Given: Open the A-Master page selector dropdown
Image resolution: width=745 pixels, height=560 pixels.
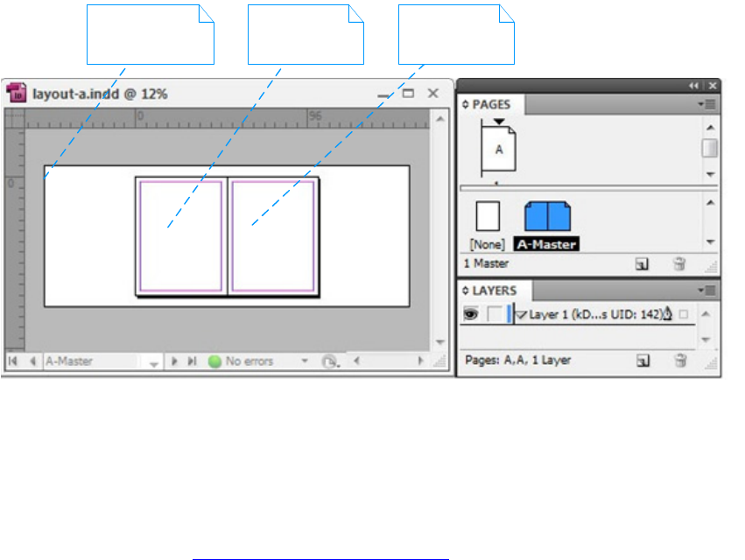Looking at the screenshot, I should 153,364.
